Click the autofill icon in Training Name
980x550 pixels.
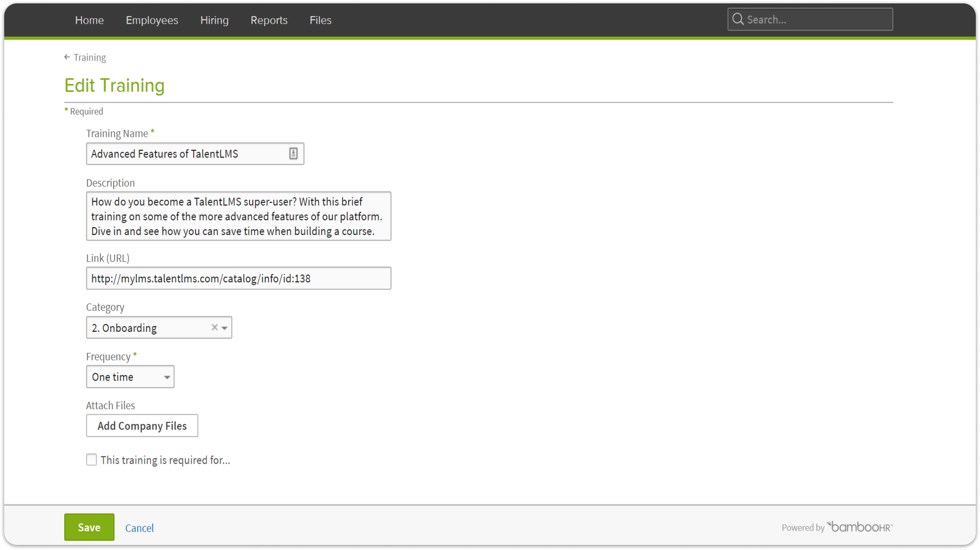(x=293, y=153)
